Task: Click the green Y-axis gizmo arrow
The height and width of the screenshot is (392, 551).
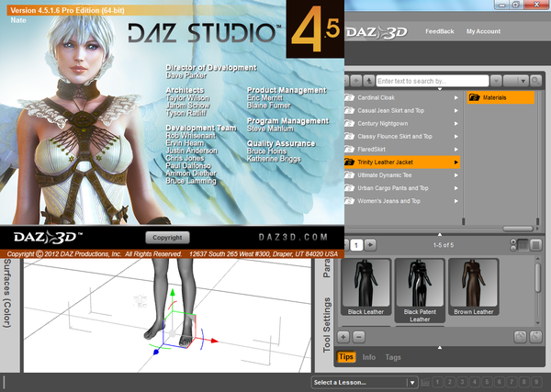Action: pyautogui.click(x=173, y=293)
